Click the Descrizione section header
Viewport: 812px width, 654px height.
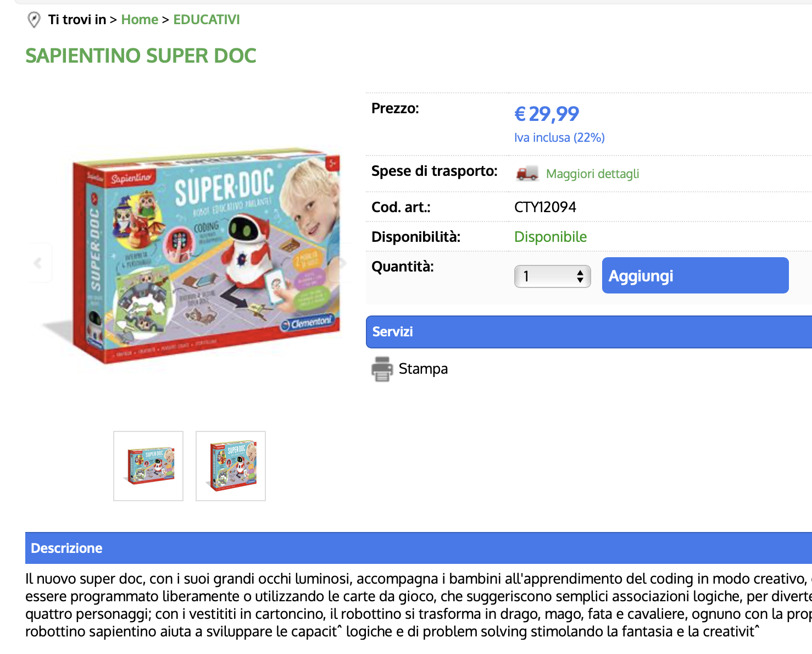pos(419,548)
